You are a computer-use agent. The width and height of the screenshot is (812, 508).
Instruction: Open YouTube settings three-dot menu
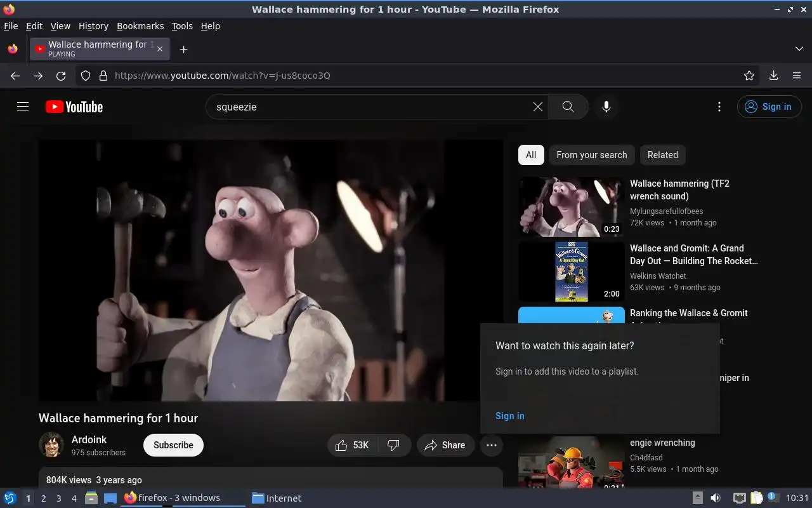click(x=719, y=107)
